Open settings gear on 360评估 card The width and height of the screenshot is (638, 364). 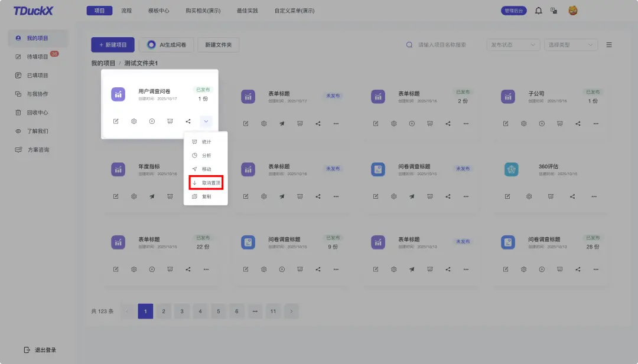tap(529, 196)
